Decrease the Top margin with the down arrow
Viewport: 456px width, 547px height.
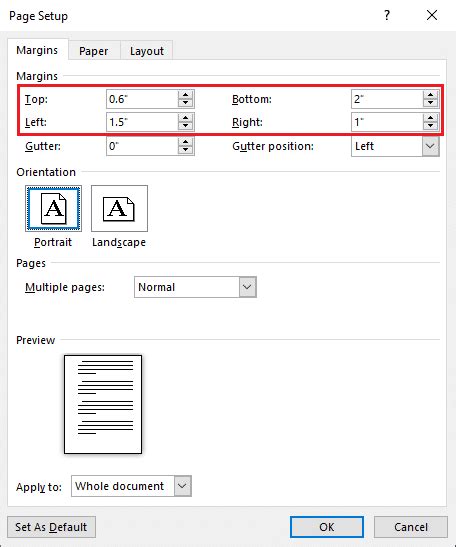pos(186,103)
